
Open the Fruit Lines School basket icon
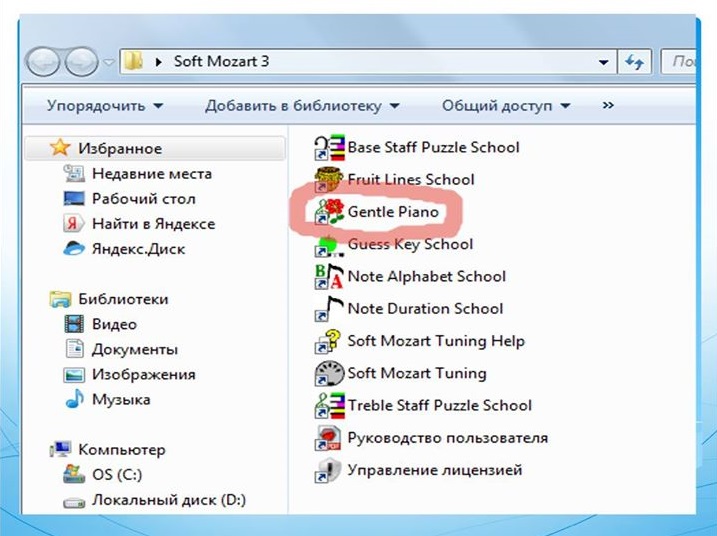(x=328, y=179)
